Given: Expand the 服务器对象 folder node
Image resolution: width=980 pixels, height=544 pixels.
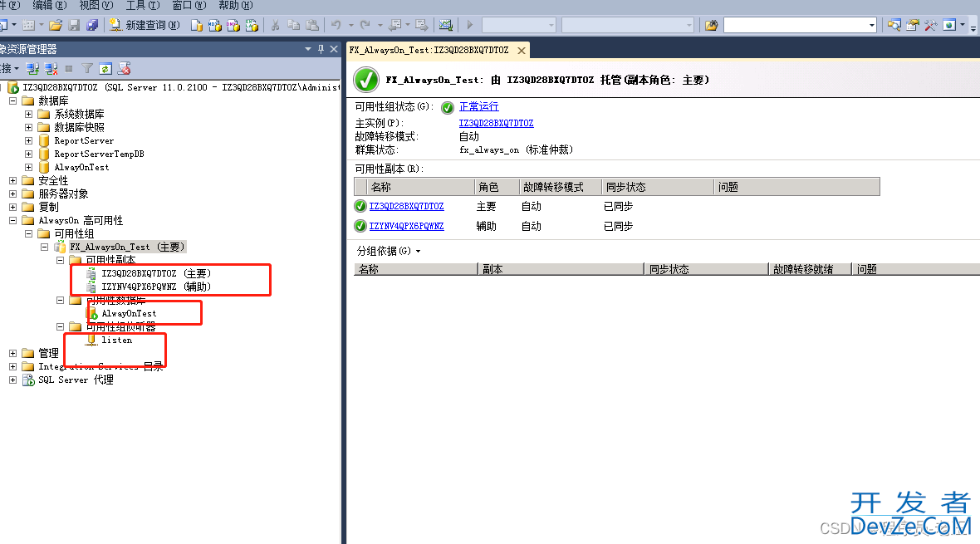Looking at the screenshot, I should point(13,194).
